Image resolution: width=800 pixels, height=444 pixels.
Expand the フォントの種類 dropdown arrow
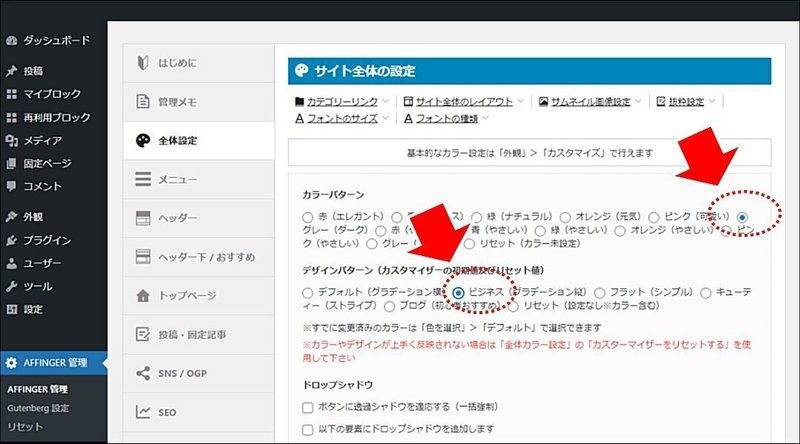tap(485, 118)
